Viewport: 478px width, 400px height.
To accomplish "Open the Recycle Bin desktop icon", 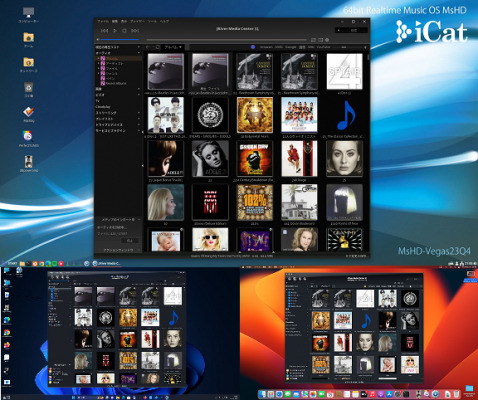I will coord(29,89).
